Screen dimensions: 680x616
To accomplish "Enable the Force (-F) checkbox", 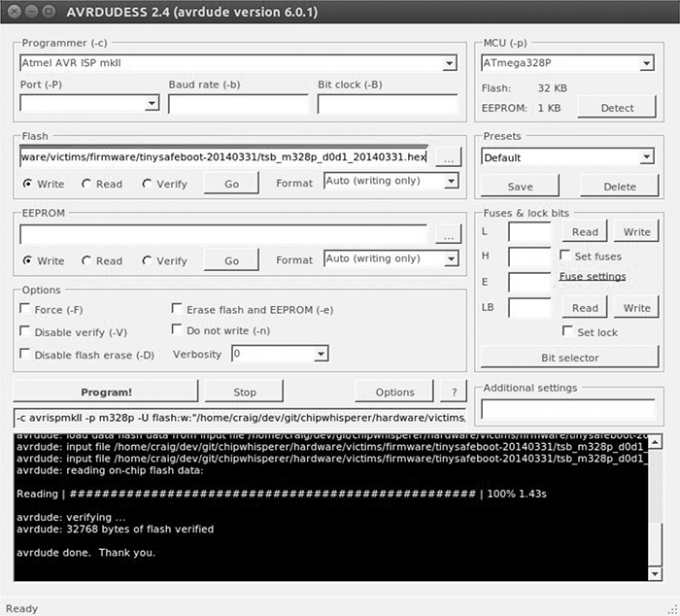I will click(x=25, y=309).
